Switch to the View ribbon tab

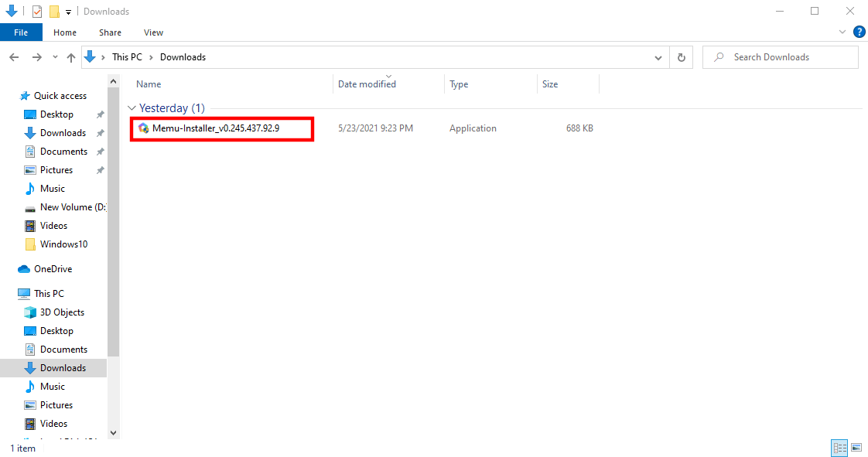[153, 32]
